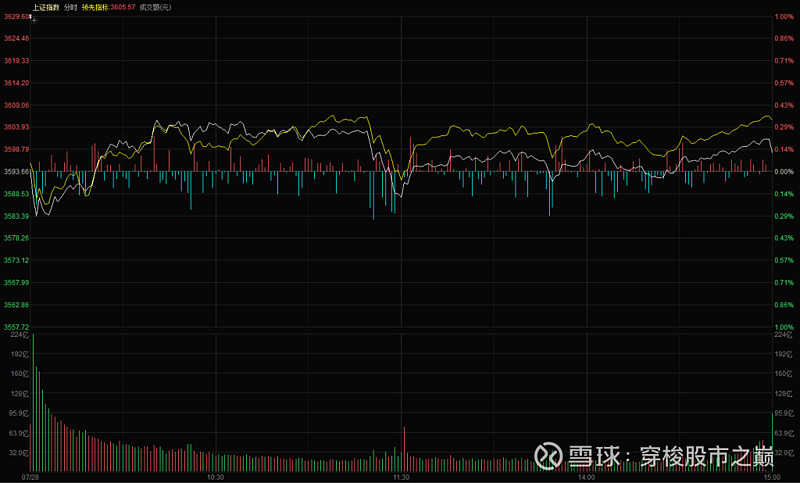800x483 pixels.
Task: Click the red 0.71% percent label
Action: coord(784,61)
